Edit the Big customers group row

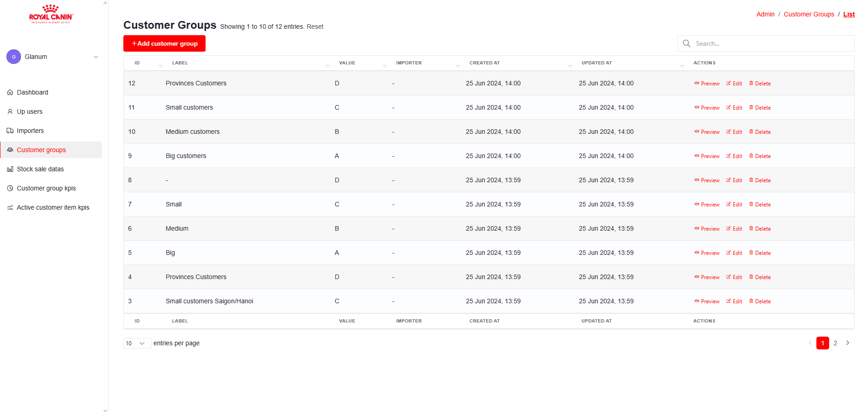(734, 156)
